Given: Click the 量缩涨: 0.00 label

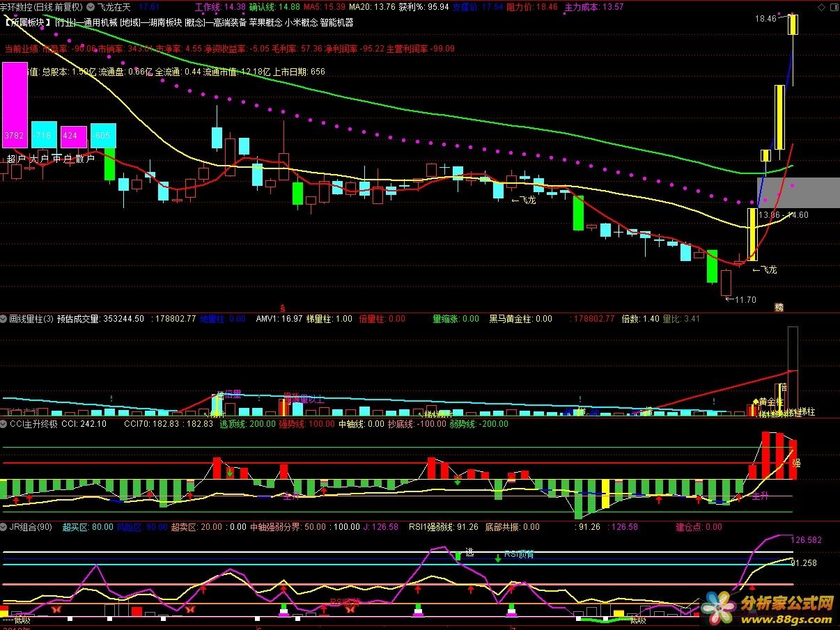Looking at the screenshot, I should click(456, 319).
